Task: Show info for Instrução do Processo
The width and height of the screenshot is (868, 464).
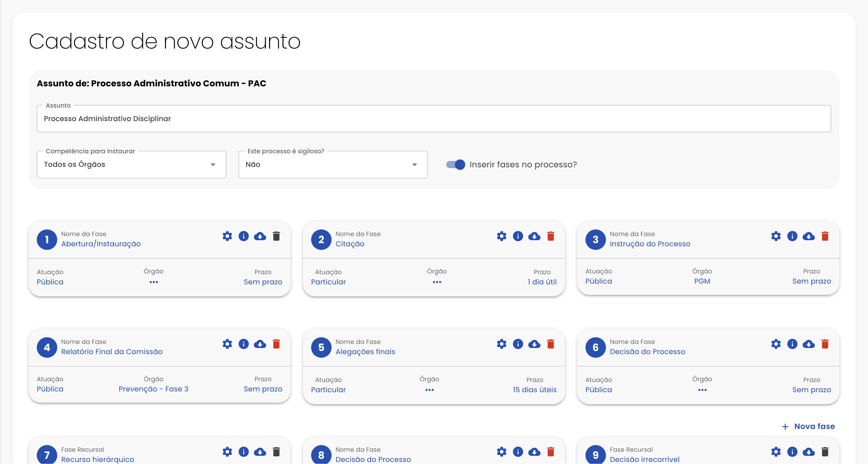Action: tap(792, 236)
